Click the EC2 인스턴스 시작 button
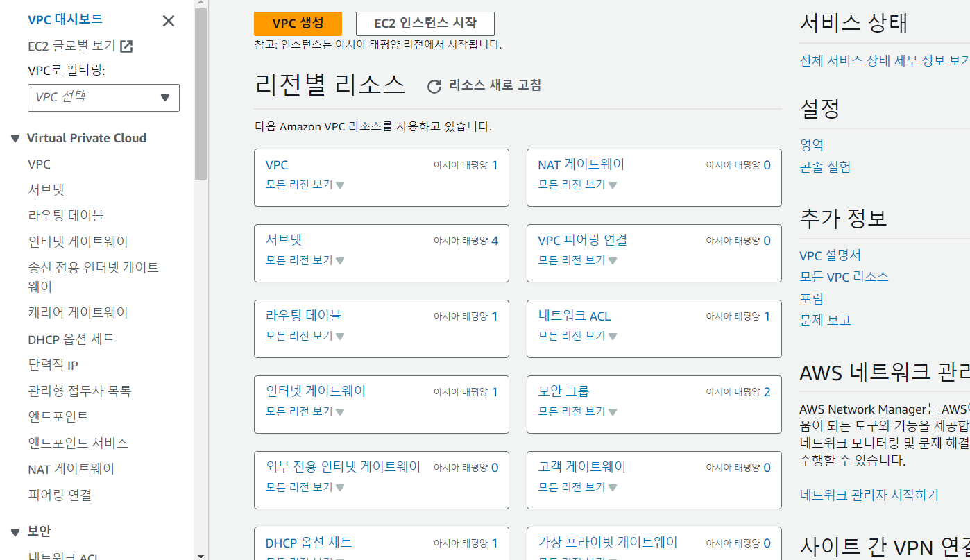Screen dimensions: 970x560 425,24
